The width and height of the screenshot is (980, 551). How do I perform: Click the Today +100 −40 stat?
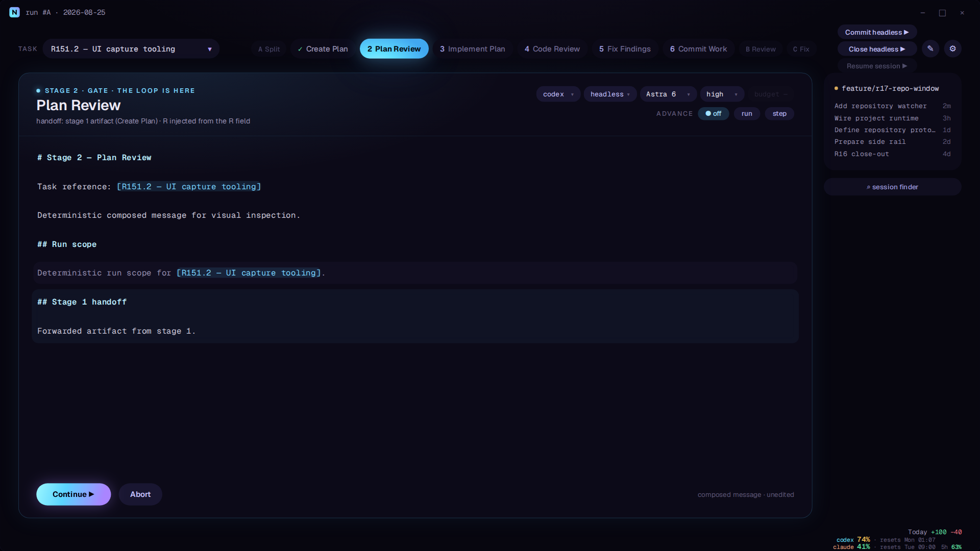click(x=935, y=532)
